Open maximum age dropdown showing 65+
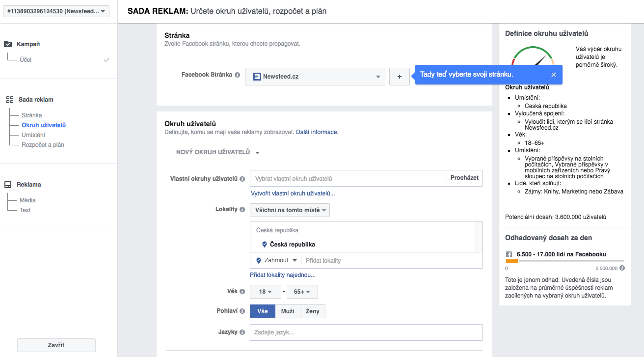The image size is (644, 357). [x=302, y=292]
